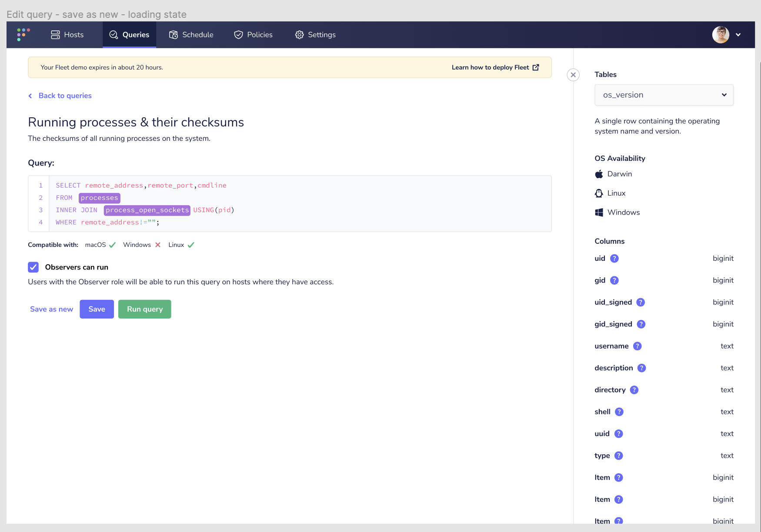The image size is (761, 532).
Task: Uncheck the Observers can run checkbox
Action: click(33, 267)
